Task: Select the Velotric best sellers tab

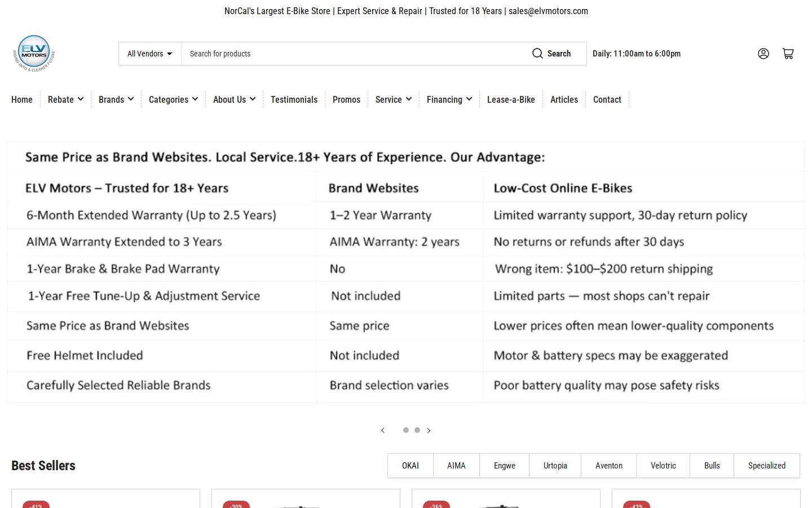Action: coord(663,466)
